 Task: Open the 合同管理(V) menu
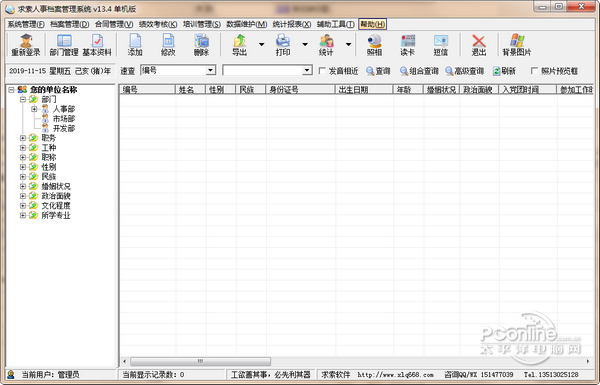point(114,24)
